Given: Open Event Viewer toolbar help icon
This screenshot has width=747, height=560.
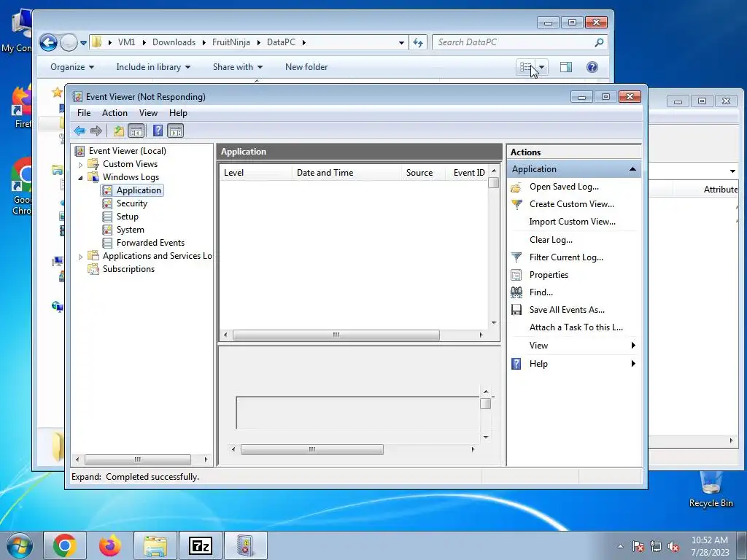Looking at the screenshot, I should [x=158, y=131].
